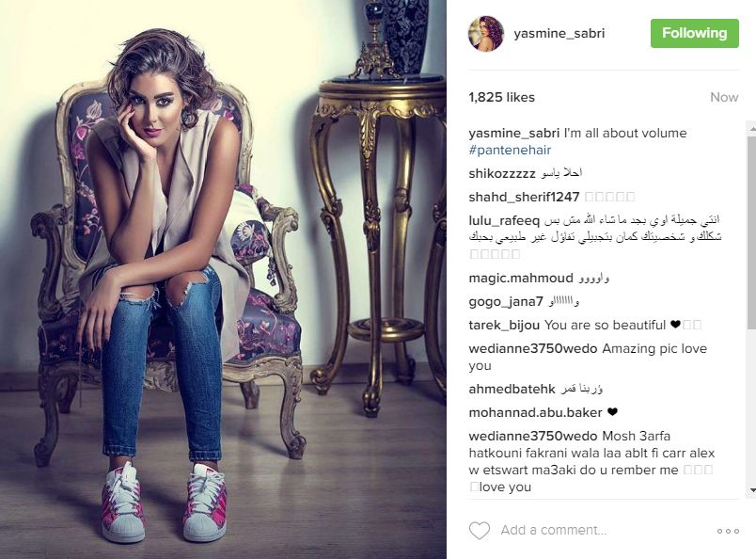
Task: Visit tarek_bijou commenter profile
Action: pos(504,326)
